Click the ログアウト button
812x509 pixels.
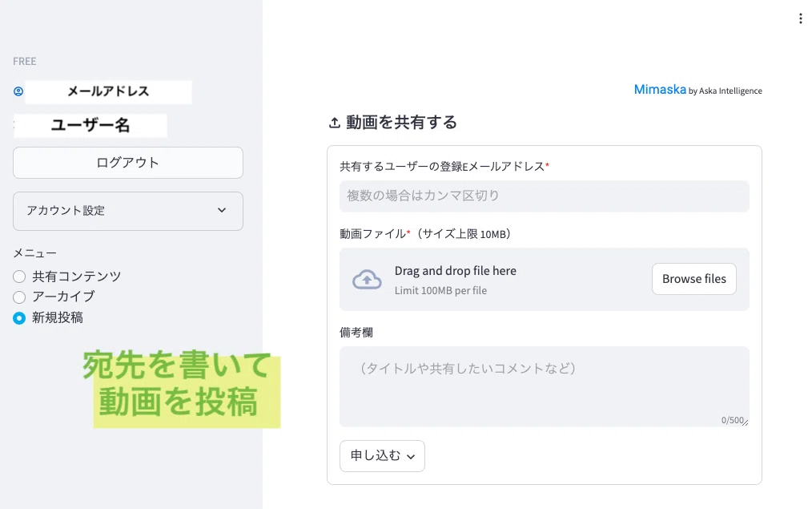click(128, 163)
